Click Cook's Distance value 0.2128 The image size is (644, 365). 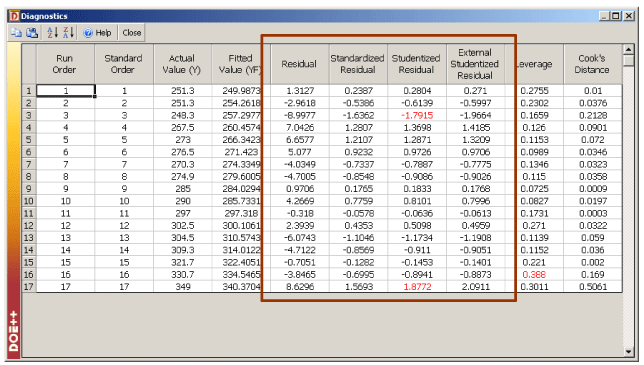coord(593,115)
